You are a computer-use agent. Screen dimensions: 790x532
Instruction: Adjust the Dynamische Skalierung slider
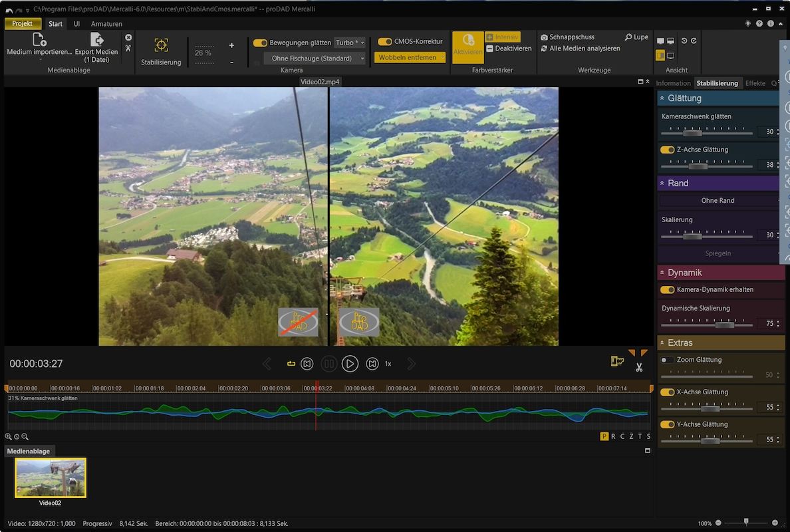(724, 325)
